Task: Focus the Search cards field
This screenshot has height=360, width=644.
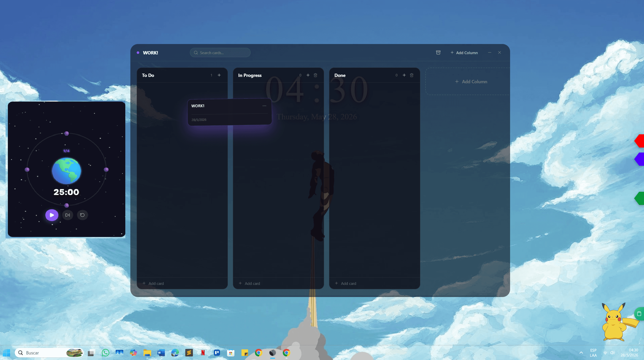Action: click(220, 53)
